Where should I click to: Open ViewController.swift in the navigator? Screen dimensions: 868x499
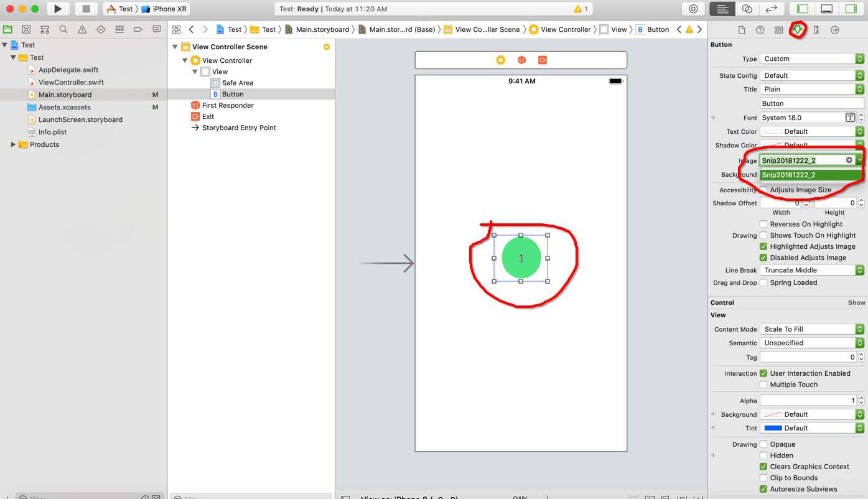71,82
